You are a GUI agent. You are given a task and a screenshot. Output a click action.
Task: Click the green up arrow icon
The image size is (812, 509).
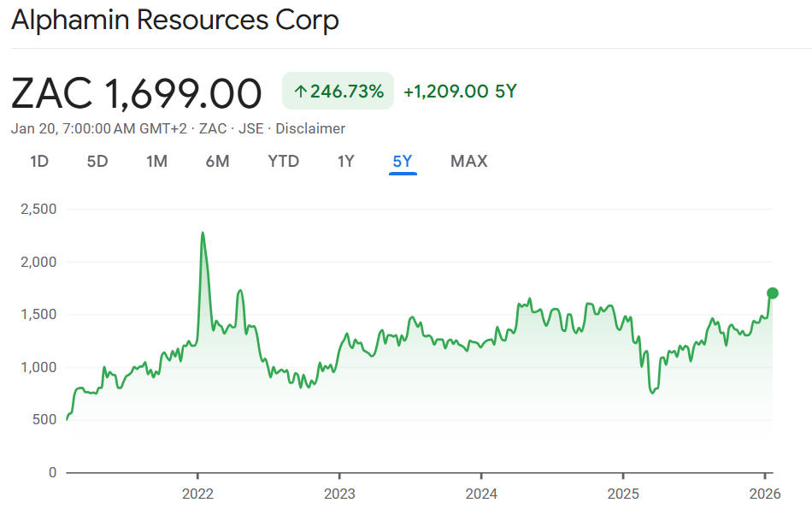click(x=300, y=91)
